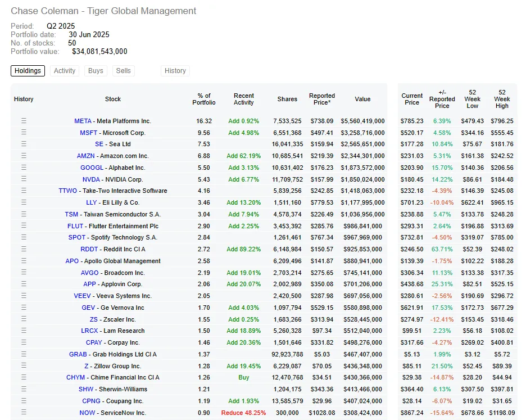Click the '52 Week Low' column header

point(472,99)
